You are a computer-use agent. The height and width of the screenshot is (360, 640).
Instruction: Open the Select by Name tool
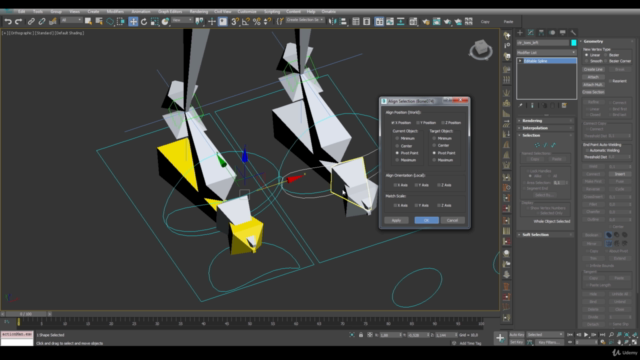click(x=99, y=21)
